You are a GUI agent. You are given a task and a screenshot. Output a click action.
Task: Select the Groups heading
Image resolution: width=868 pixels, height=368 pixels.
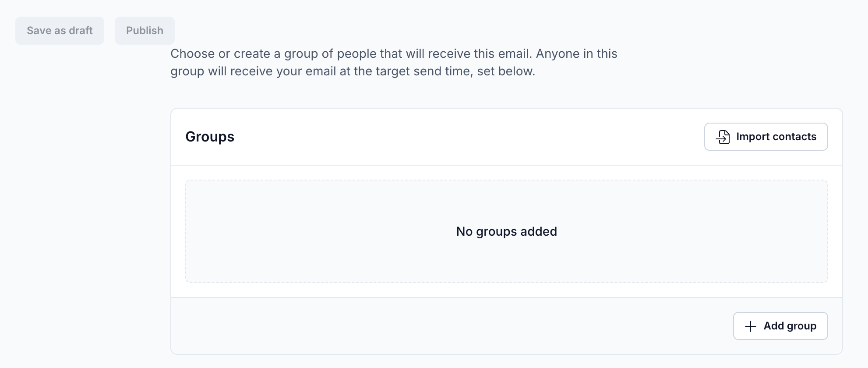pyautogui.click(x=210, y=137)
